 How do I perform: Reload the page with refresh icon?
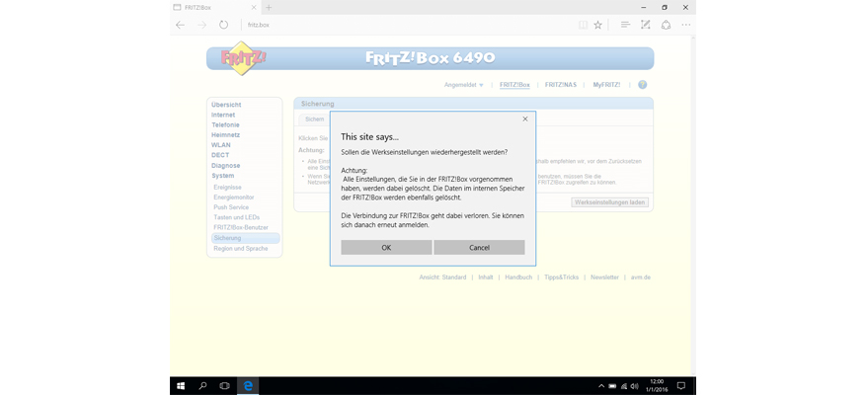(x=224, y=25)
